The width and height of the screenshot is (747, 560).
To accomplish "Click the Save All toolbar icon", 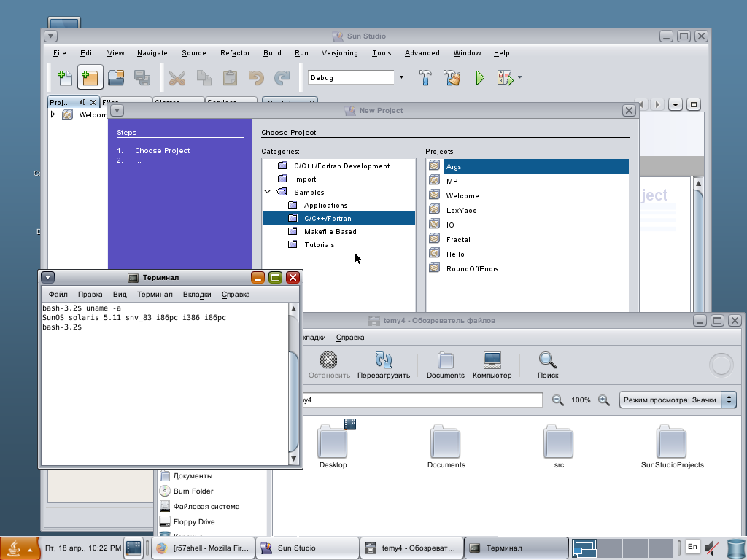I will 142,77.
